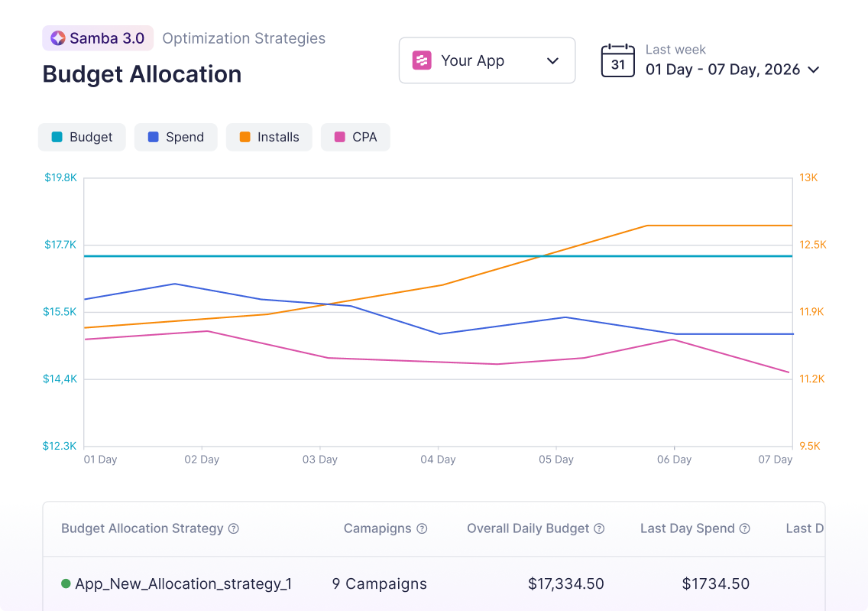Click the pink Your App icon
Image resolution: width=868 pixels, height=611 pixels.
click(x=422, y=60)
